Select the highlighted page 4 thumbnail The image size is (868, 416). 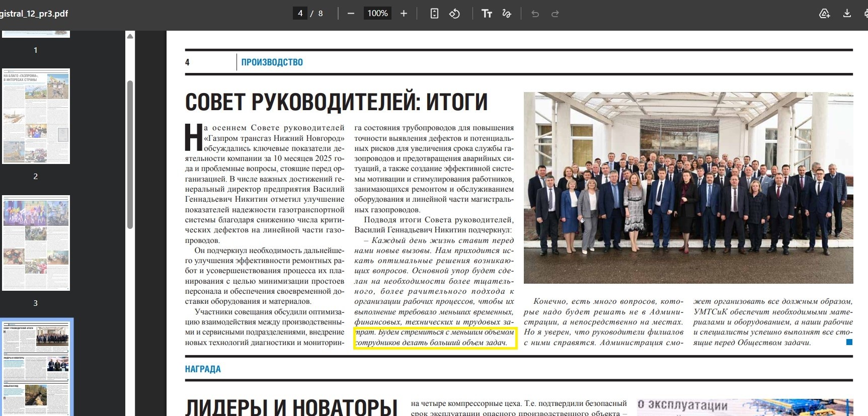[x=36, y=367]
